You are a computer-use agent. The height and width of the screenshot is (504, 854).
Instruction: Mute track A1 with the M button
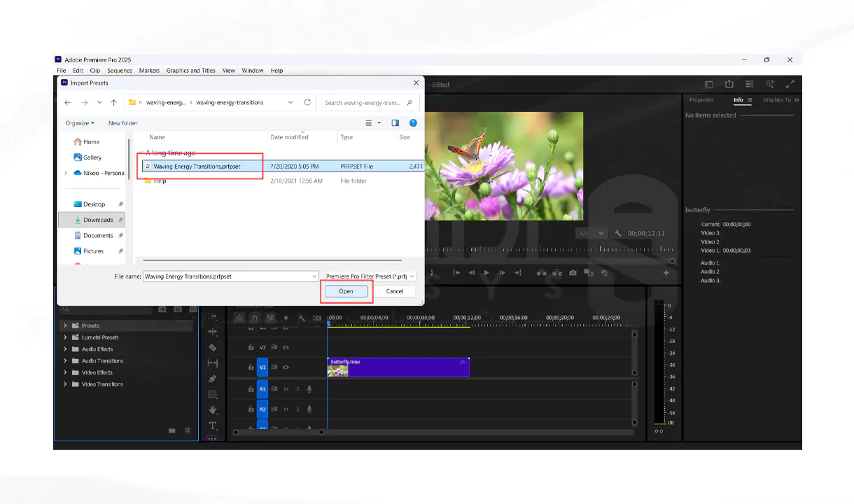point(286,389)
